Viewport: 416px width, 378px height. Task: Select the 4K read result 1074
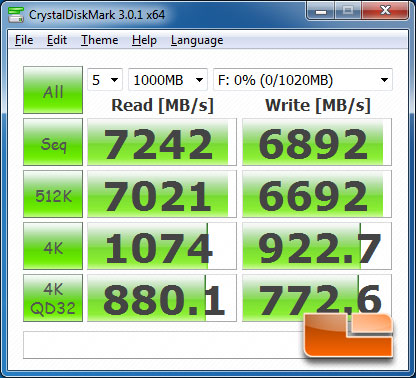[x=162, y=246]
